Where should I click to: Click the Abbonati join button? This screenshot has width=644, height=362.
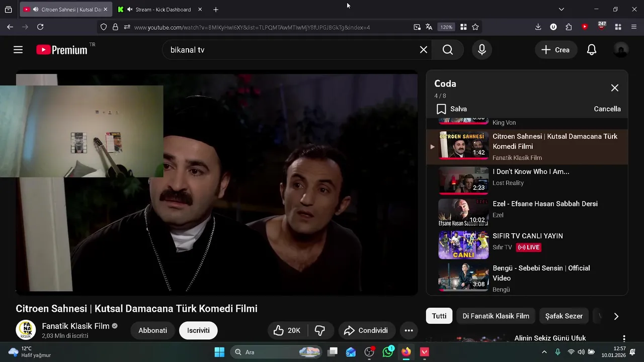coord(153,330)
